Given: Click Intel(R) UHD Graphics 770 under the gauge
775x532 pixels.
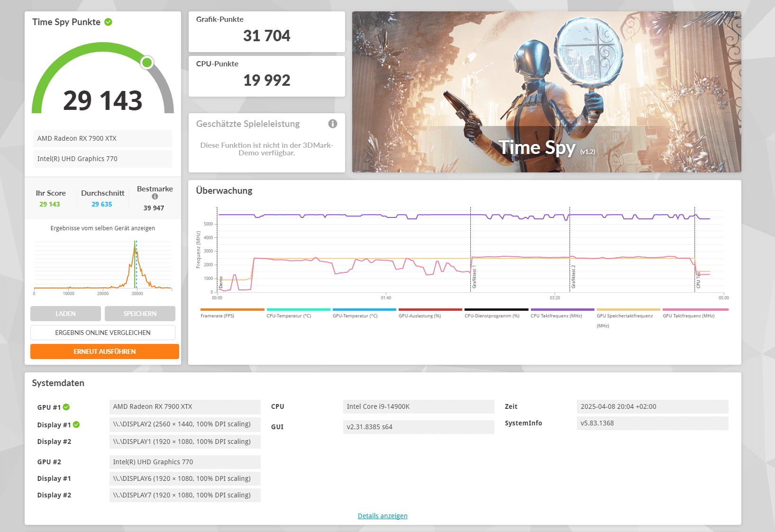Looking at the screenshot, I should (x=103, y=159).
